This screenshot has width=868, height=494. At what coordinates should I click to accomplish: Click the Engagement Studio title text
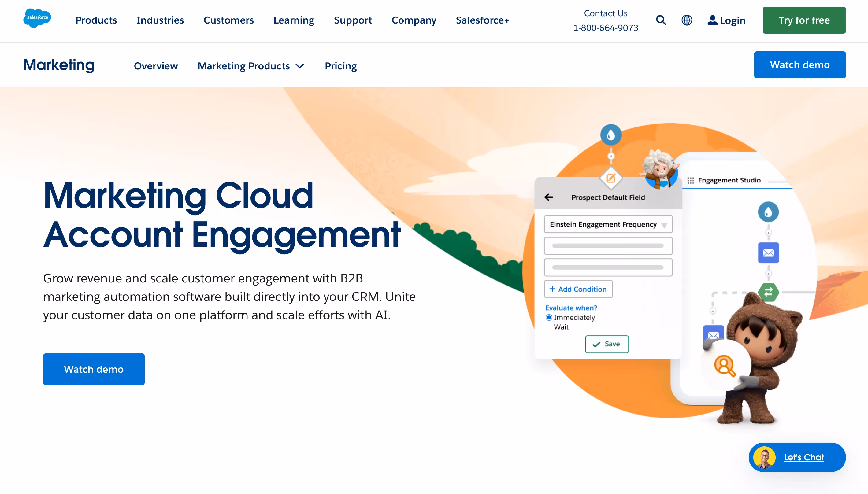pyautogui.click(x=729, y=180)
